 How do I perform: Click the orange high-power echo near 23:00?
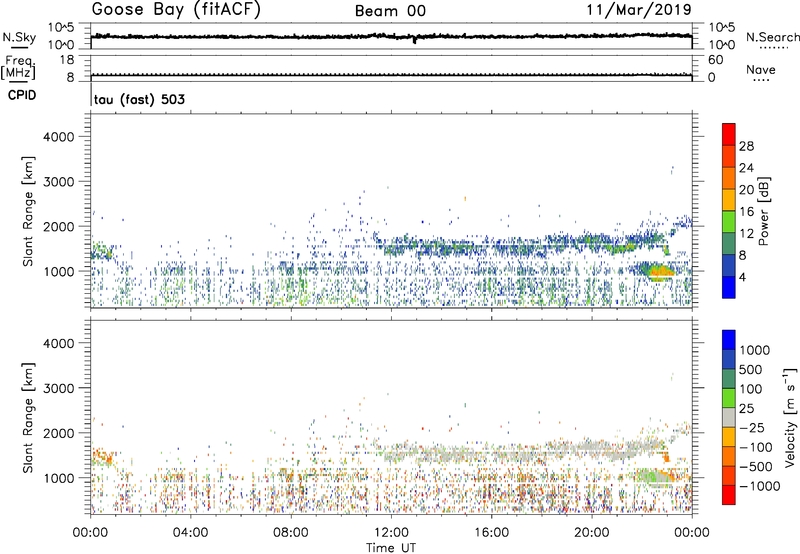[x=661, y=273]
